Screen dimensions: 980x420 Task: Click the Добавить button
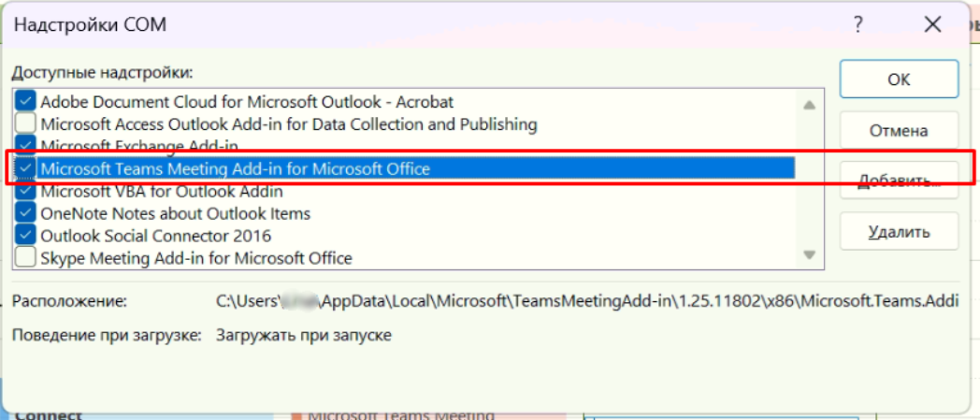(x=899, y=181)
